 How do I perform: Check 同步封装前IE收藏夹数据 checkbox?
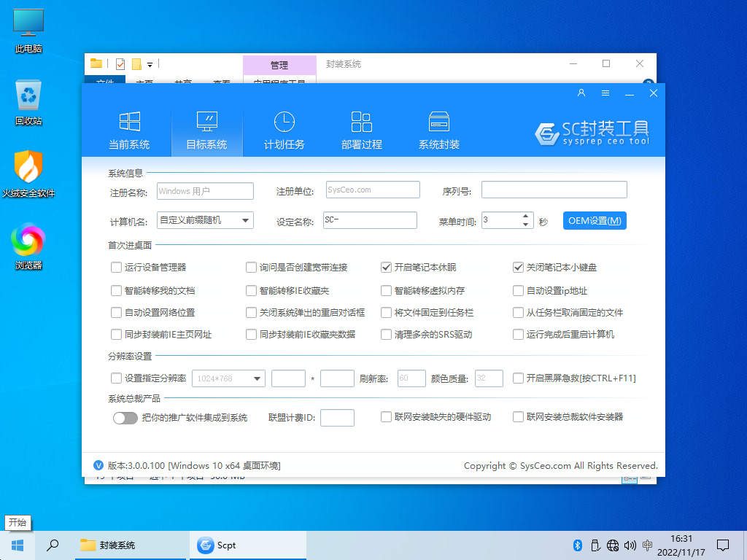[x=251, y=334]
